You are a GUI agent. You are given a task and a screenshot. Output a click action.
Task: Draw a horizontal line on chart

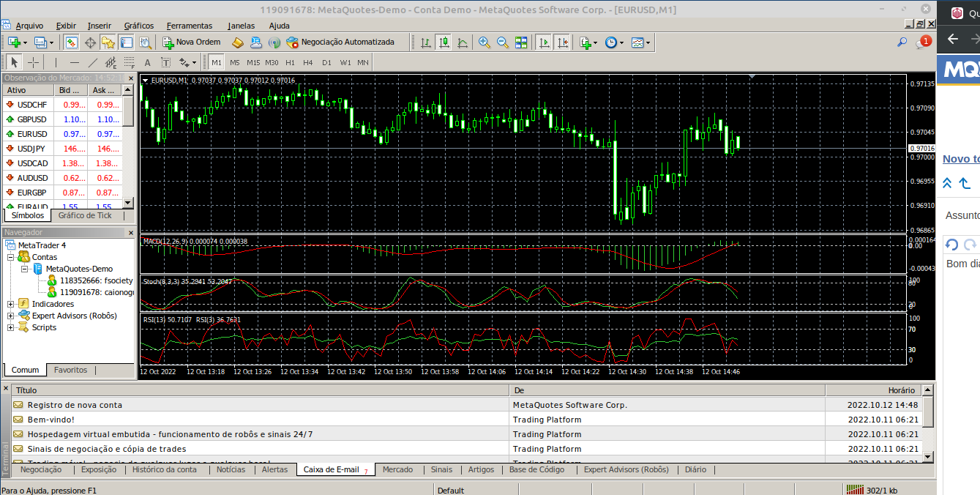(x=74, y=62)
